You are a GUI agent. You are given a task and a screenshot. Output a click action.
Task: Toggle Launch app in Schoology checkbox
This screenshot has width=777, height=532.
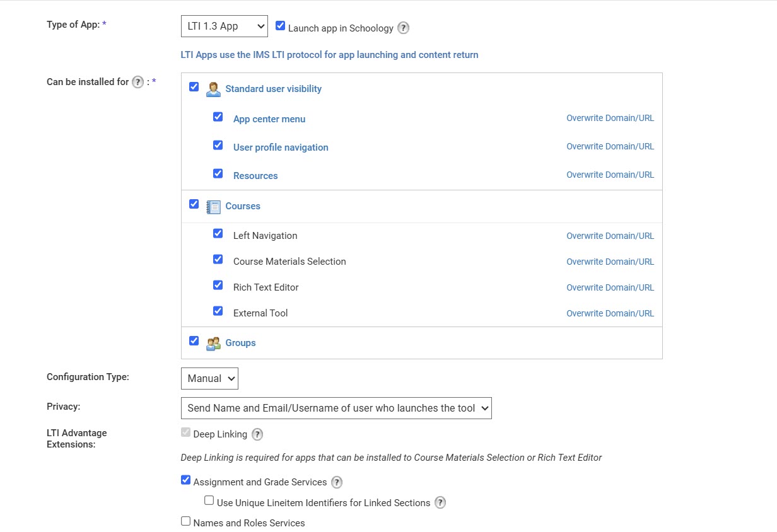tap(281, 26)
